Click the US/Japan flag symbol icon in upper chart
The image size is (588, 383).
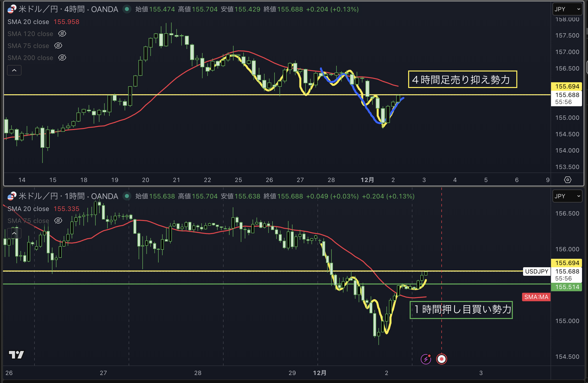[11, 9]
